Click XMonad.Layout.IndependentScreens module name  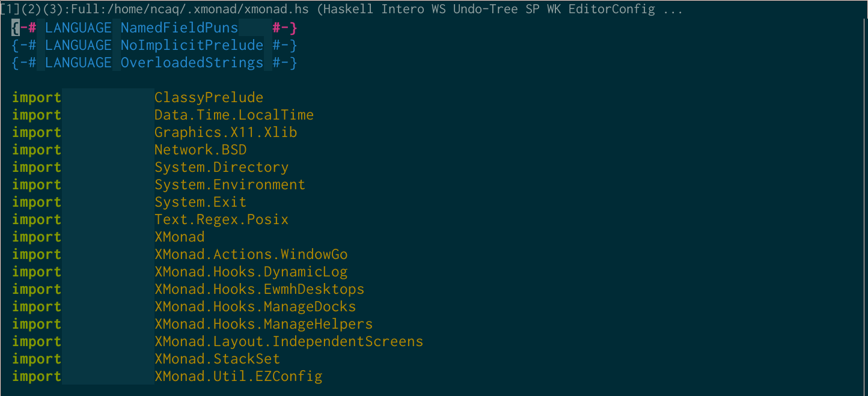pos(289,342)
